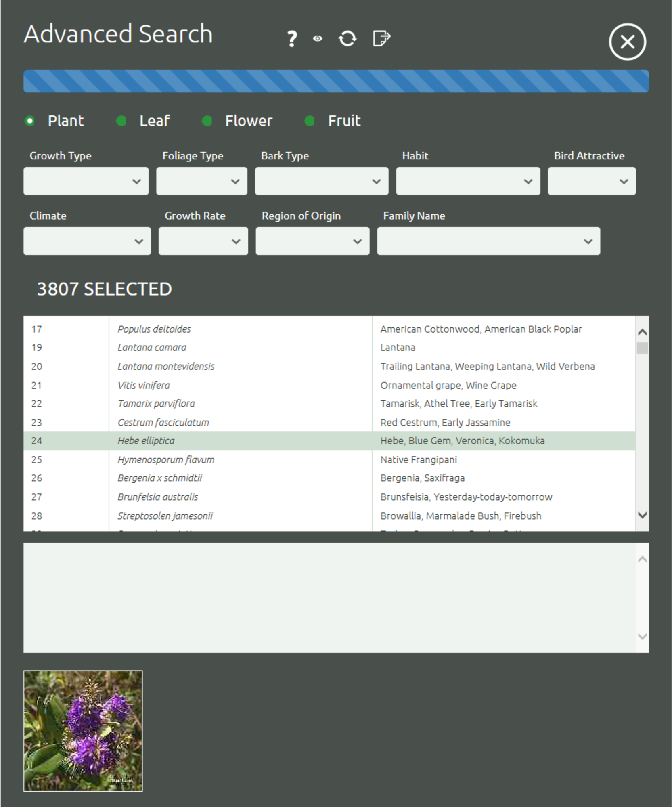Select the Streptosolen jamesonii row
Image resolution: width=672 pixels, height=807 pixels.
[329, 516]
